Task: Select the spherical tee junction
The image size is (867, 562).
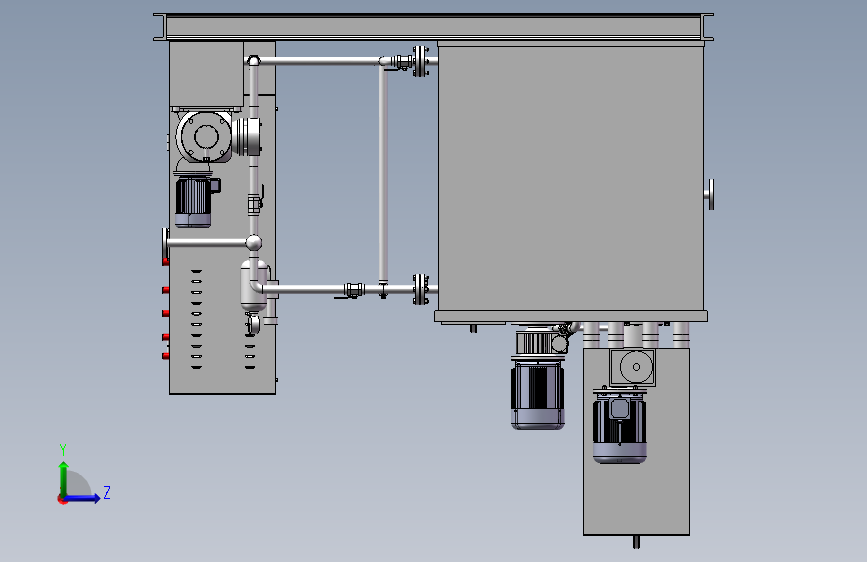Action: pos(253,242)
